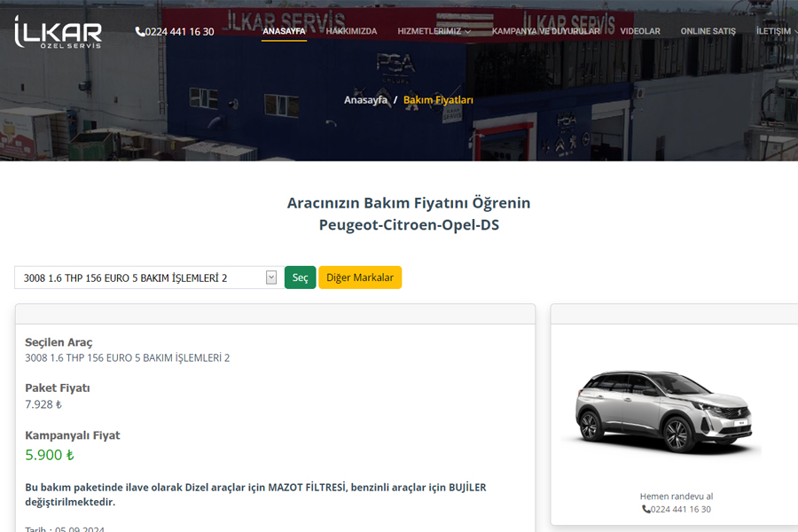
Task: Click the phone number below the car
Action: (681, 509)
